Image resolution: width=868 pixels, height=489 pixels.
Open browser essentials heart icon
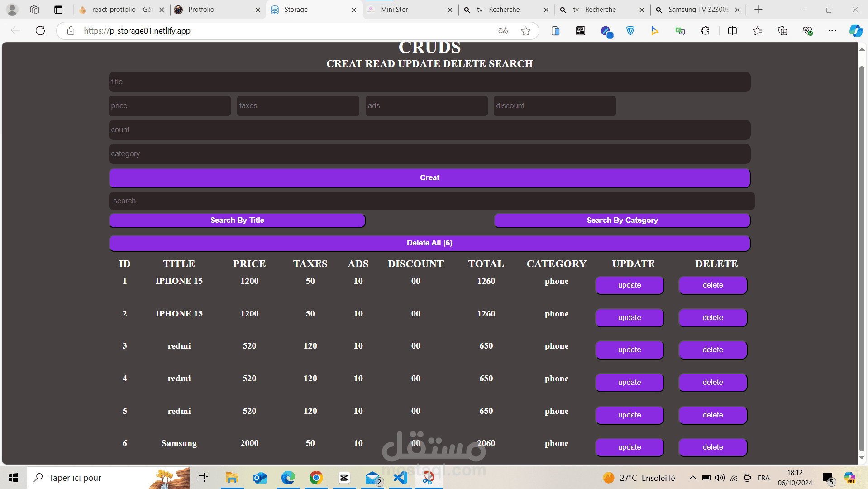(x=808, y=31)
